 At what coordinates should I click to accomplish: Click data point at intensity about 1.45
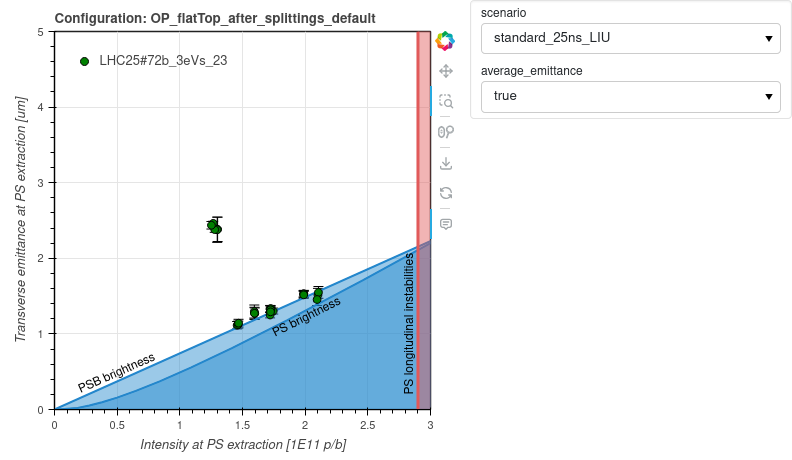click(x=238, y=324)
